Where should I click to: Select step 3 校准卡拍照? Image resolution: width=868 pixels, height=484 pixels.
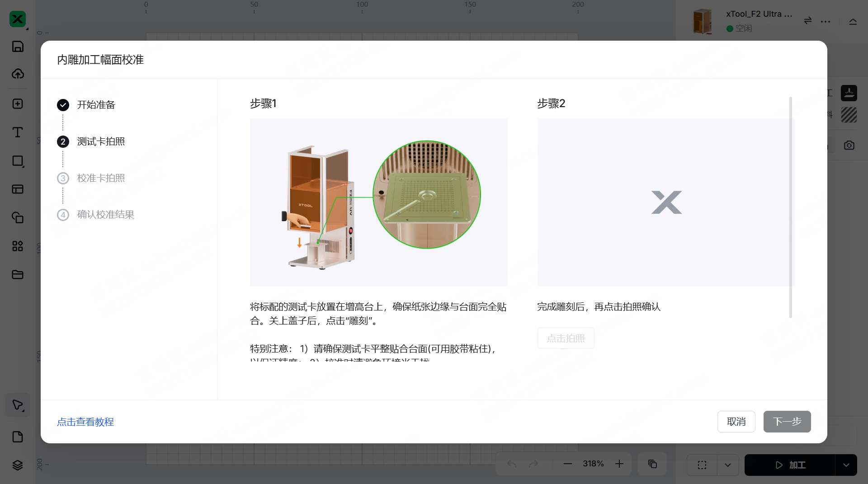101,178
